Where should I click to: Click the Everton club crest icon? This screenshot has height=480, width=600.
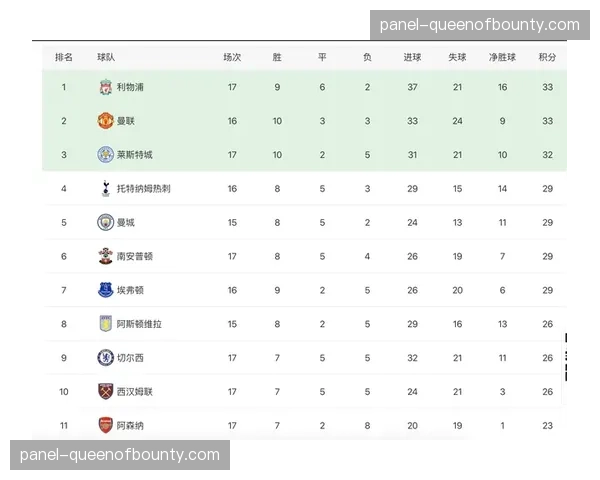pyautogui.click(x=105, y=290)
